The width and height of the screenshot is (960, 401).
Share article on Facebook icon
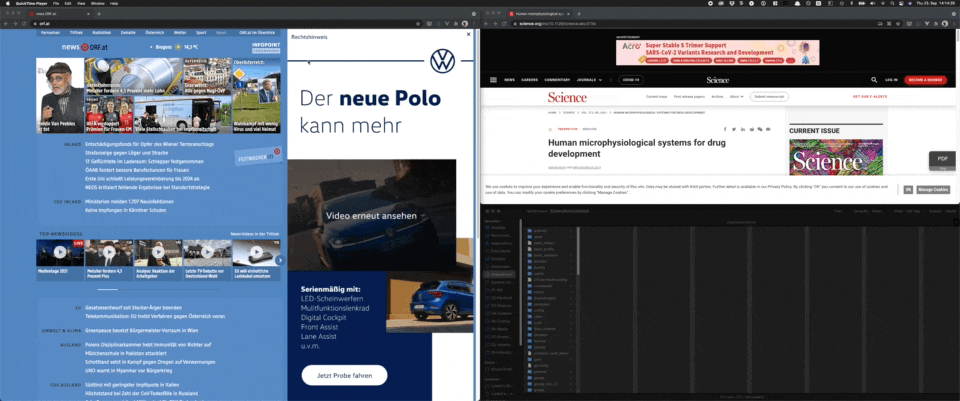pos(725,129)
